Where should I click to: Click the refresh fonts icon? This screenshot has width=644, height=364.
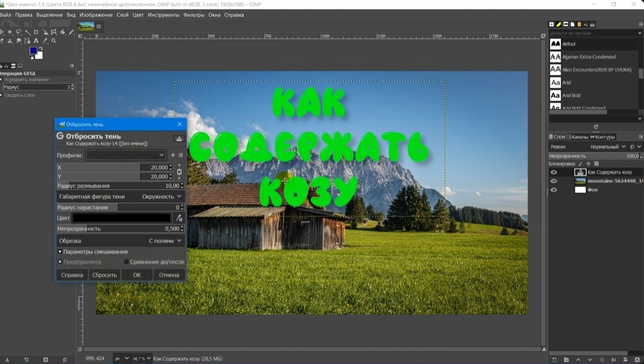(596, 127)
